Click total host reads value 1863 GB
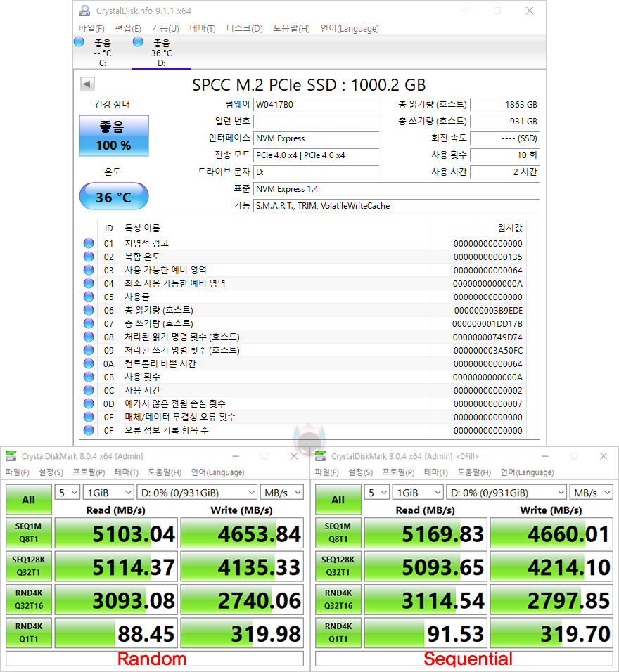The height and width of the screenshot is (672, 619). click(504, 105)
